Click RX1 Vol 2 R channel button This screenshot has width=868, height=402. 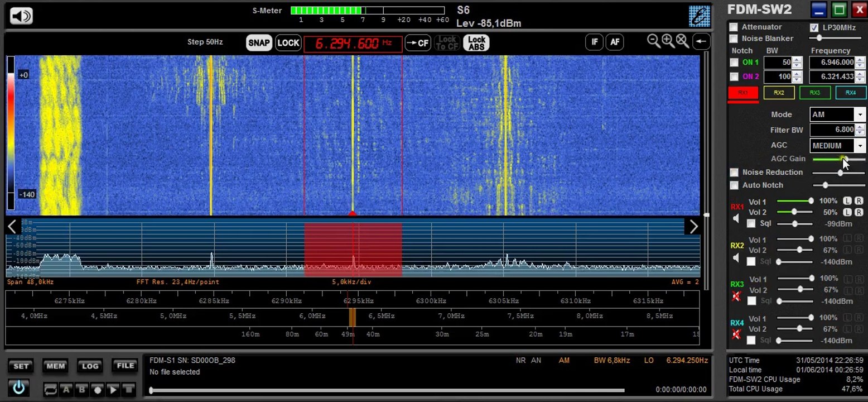[859, 212]
